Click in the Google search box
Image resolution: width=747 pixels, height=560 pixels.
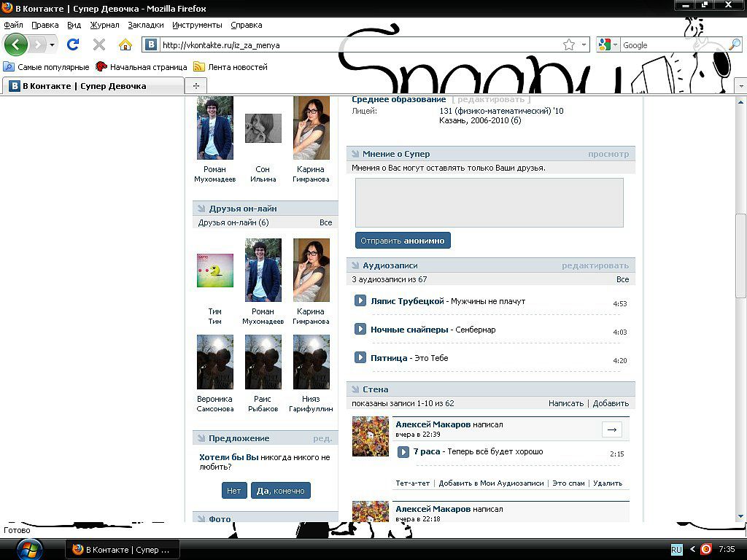click(673, 44)
